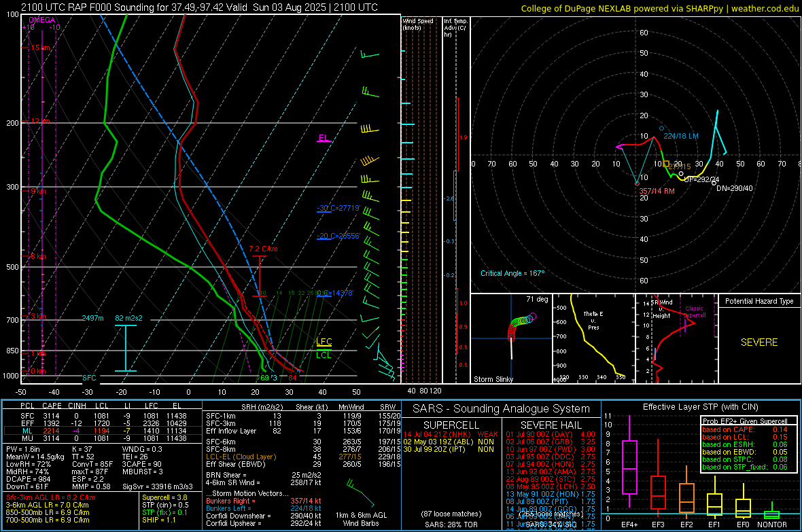This screenshot has height=532, width=802.
Task: Click the 6 km height marker
Action: pos(38,256)
